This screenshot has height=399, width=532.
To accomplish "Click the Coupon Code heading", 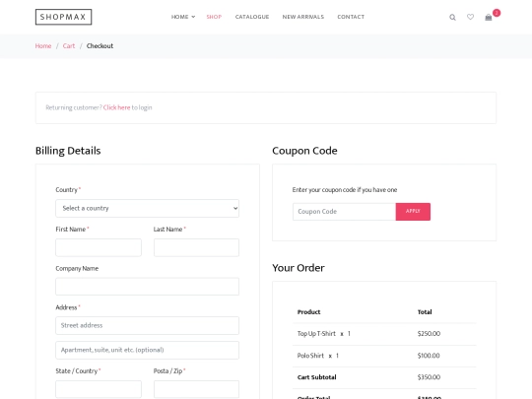I will (x=304, y=151).
